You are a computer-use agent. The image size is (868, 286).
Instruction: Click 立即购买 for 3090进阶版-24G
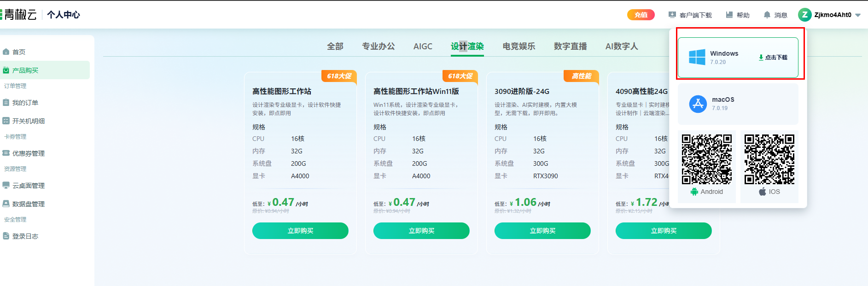[542, 231]
